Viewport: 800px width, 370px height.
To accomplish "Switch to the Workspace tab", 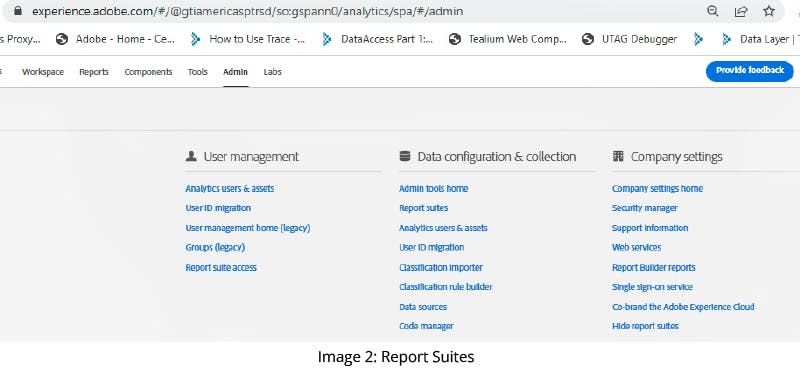I will pyautogui.click(x=43, y=72).
